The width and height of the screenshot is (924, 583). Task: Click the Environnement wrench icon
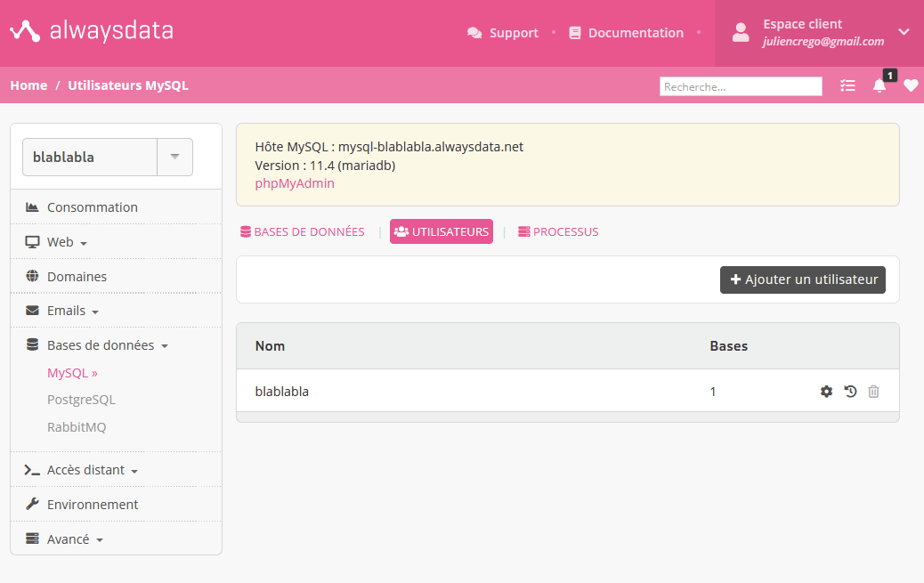(32, 504)
